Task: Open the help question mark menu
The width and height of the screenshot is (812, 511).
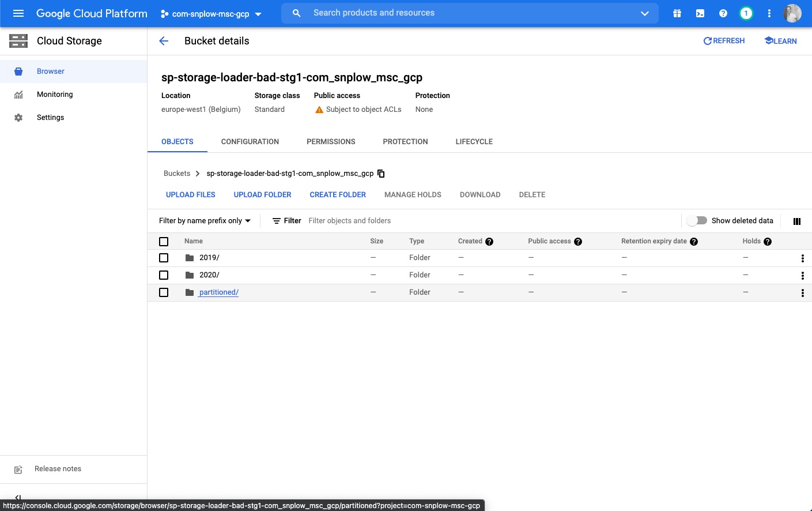Action: point(723,13)
